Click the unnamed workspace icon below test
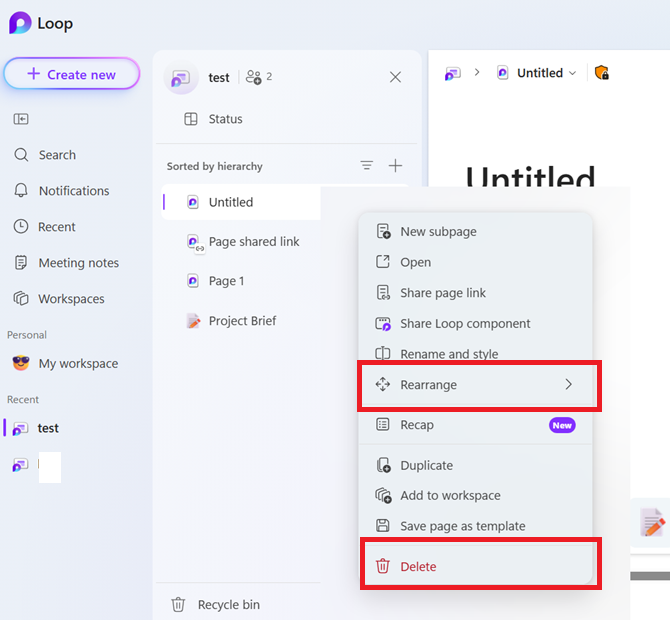Image resolution: width=670 pixels, height=620 pixels. [20, 464]
